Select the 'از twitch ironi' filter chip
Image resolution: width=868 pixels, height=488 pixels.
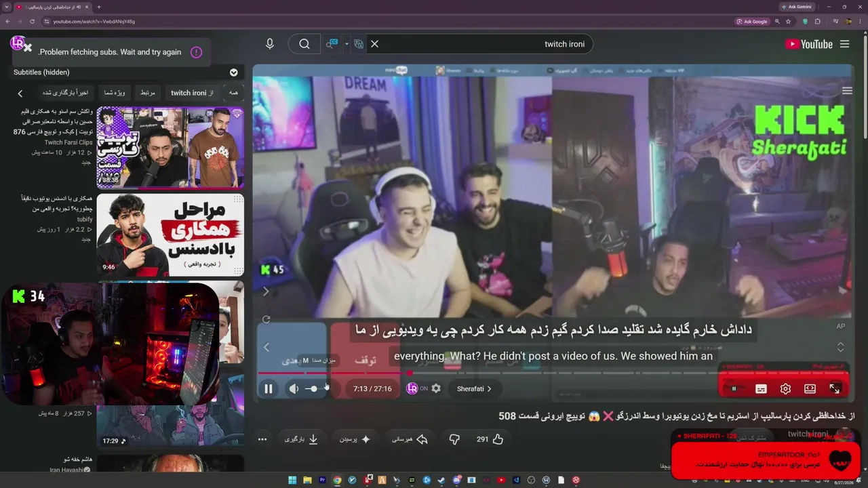[x=192, y=93]
